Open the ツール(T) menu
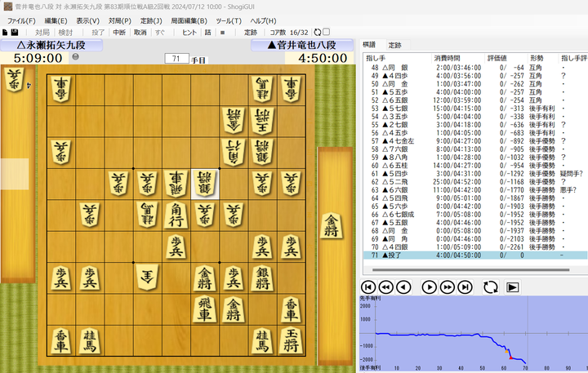Screen dimensions: 588x373 [229, 20]
